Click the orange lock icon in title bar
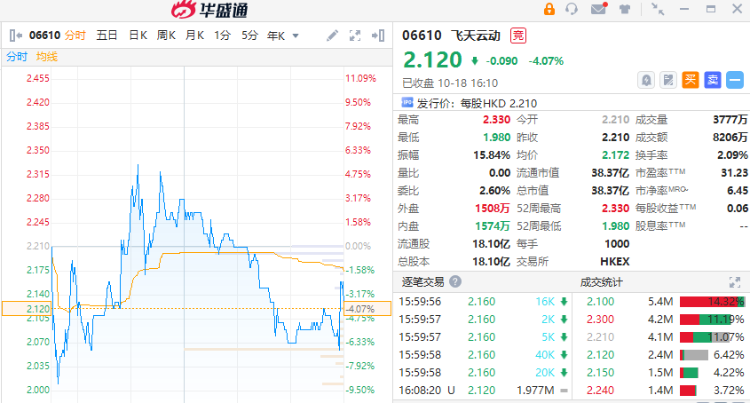Viewport: 750px width, 403px height. [549, 9]
